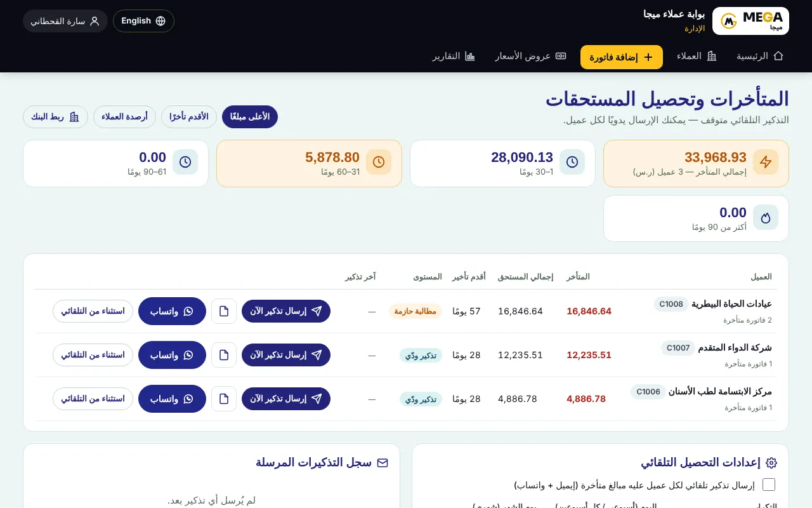This screenshot has width=812, height=508.
Task: Click customer code C1008
Action: point(671,304)
